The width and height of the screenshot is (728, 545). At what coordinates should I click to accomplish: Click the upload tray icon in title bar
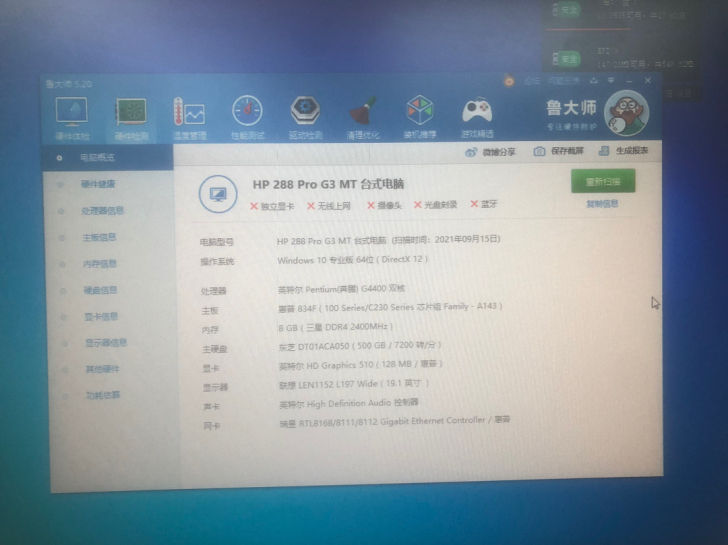tap(594, 81)
